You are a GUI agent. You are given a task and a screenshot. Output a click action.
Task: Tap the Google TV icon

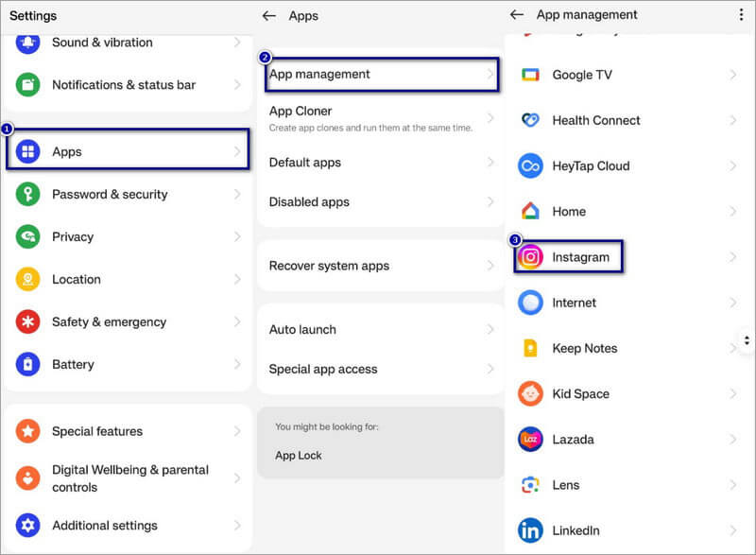(531, 75)
